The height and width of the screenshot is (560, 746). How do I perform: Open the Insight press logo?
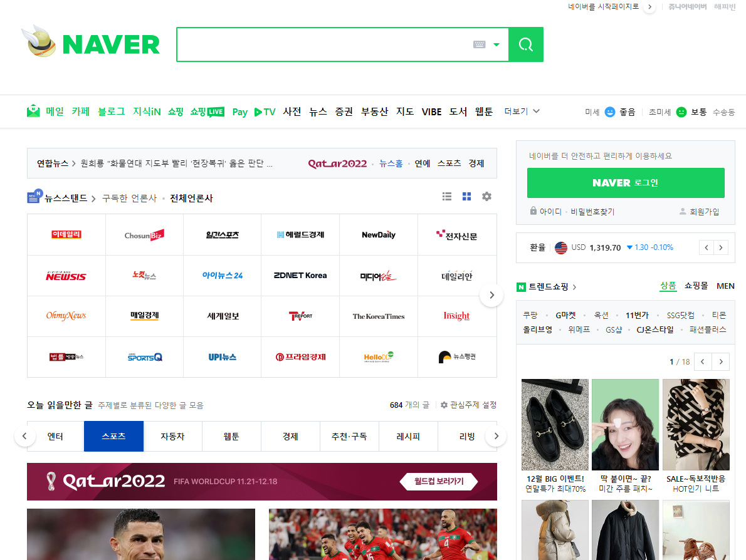456,316
